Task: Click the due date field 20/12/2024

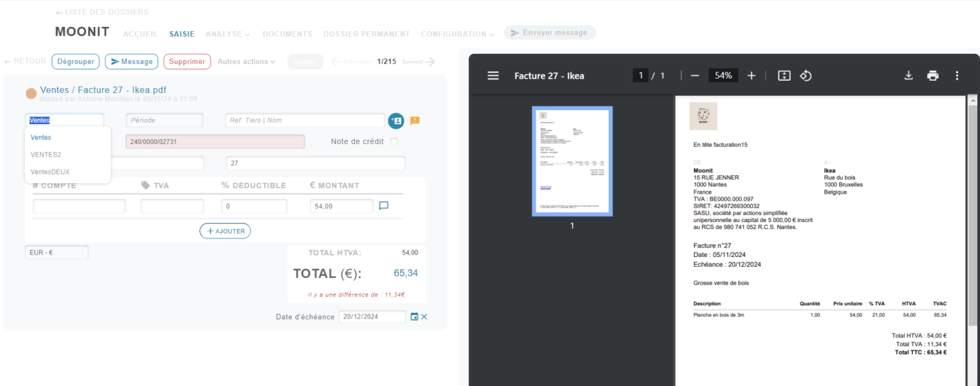Action: [372, 316]
